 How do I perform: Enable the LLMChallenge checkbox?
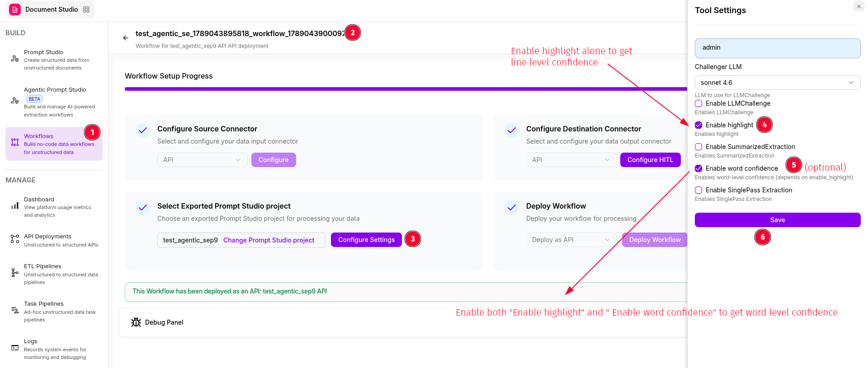click(x=698, y=103)
